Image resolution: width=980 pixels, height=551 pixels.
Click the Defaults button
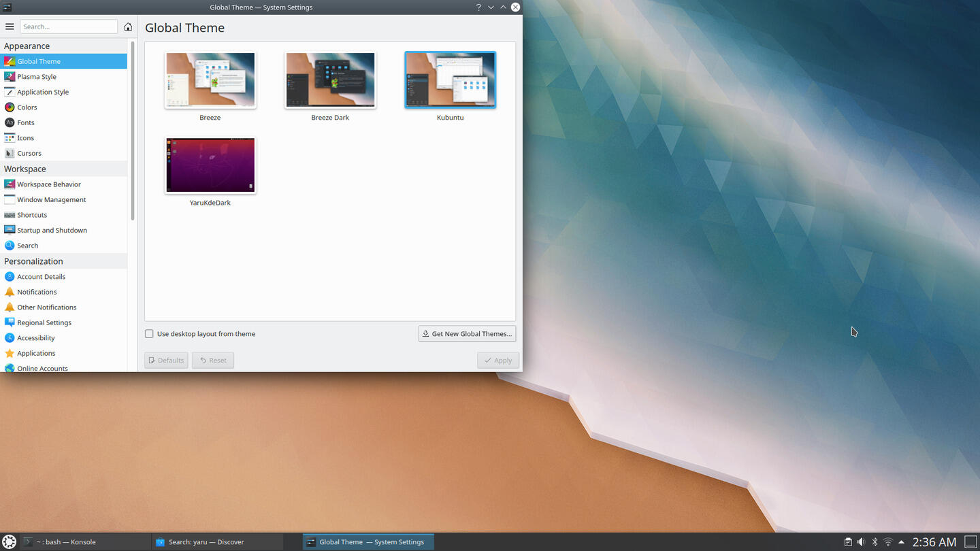[166, 361]
